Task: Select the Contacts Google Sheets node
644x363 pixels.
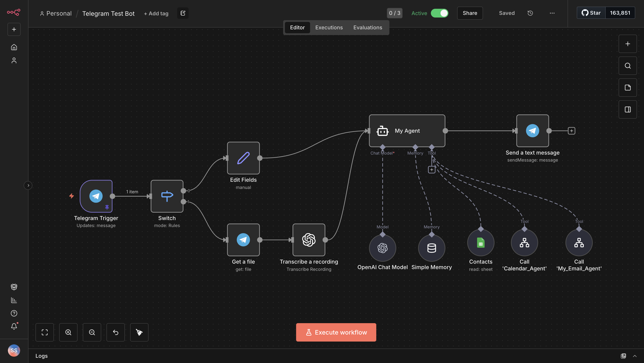Action: coord(481,243)
